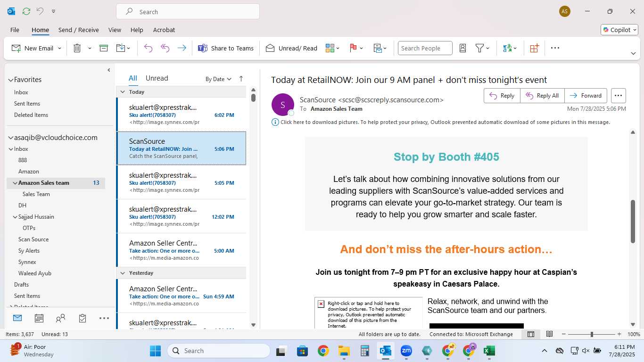Screen dimensions: 644x362
Task: Collapse the Favorites section
Action: pyautogui.click(x=10, y=80)
